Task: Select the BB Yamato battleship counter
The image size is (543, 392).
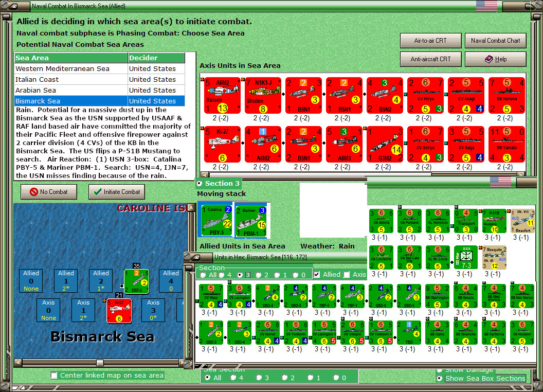Action: click(x=507, y=144)
